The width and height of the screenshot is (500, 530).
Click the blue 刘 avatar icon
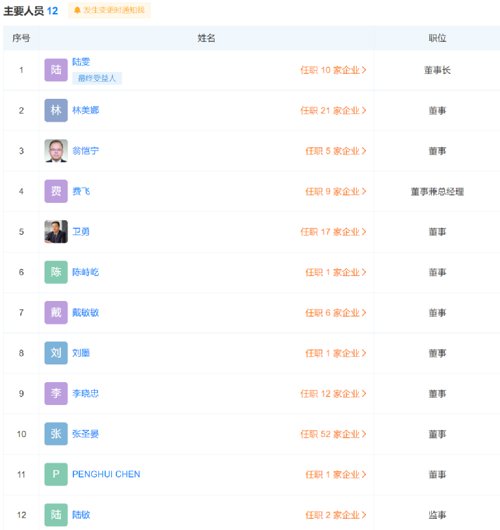56,353
